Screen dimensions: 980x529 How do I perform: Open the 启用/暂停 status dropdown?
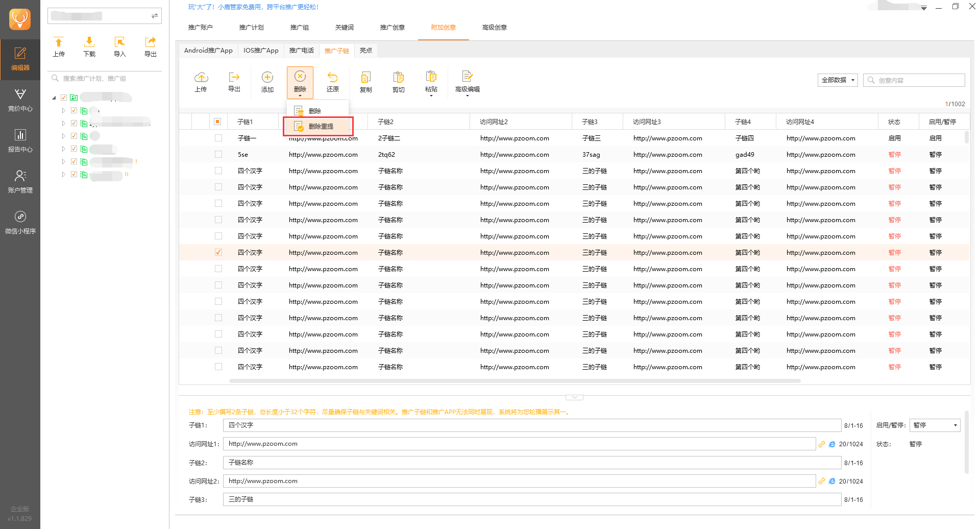click(935, 425)
